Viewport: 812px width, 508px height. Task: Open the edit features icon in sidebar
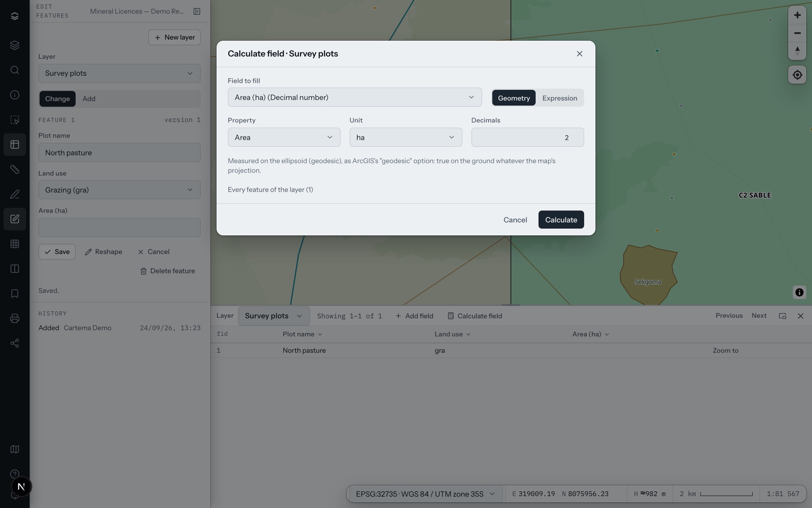tap(14, 219)
